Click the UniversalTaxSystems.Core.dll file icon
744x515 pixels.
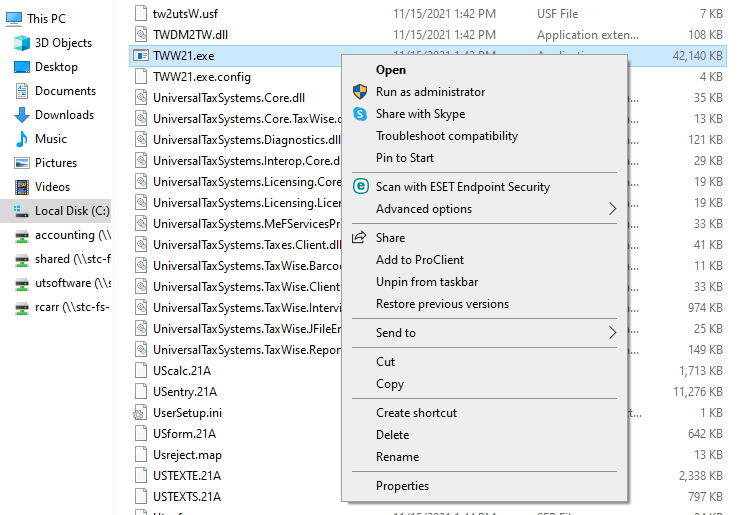coord(141,98)
